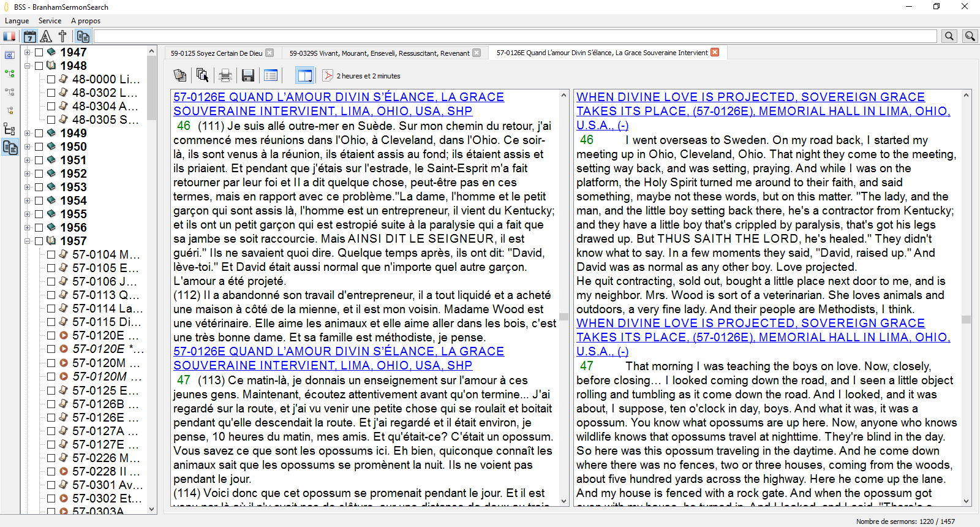Click the PDF export icon

click(x=328, y=75)
